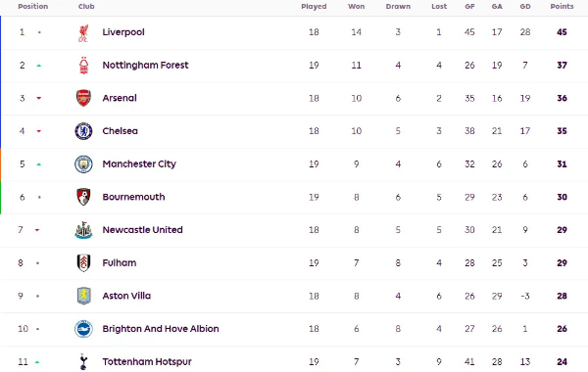Click Bournemouth's 30 points value

(562, 197)
